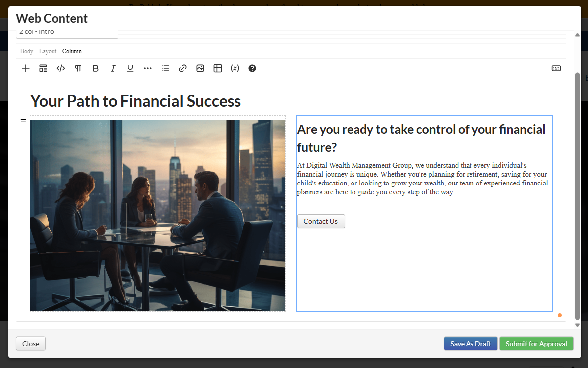Click the scrollbar down arrow
Screen dimensions: 588x368
pyautogui.click(x=577, y=325)
